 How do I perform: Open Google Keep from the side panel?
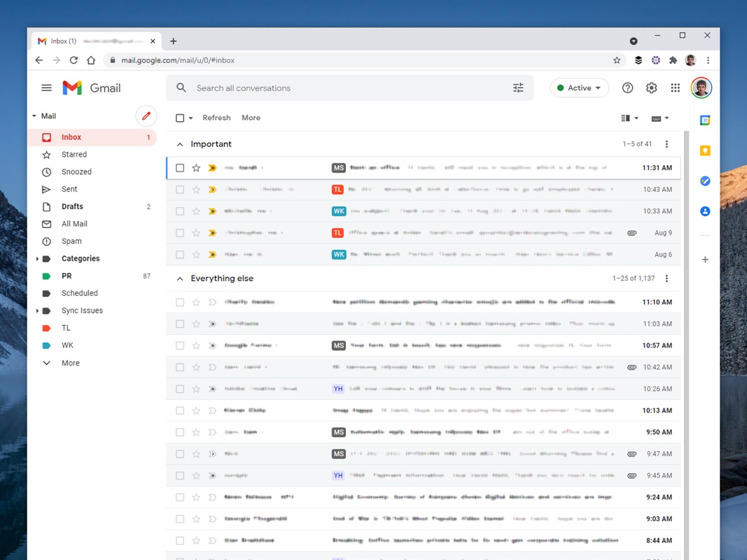click(x=704, y=150)
